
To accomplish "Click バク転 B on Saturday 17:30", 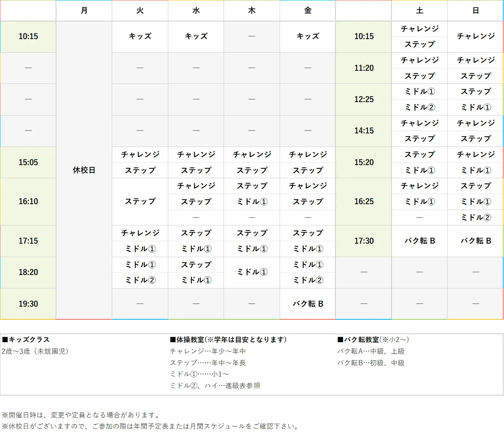I will pyautogui.click(x=419, y=241).
